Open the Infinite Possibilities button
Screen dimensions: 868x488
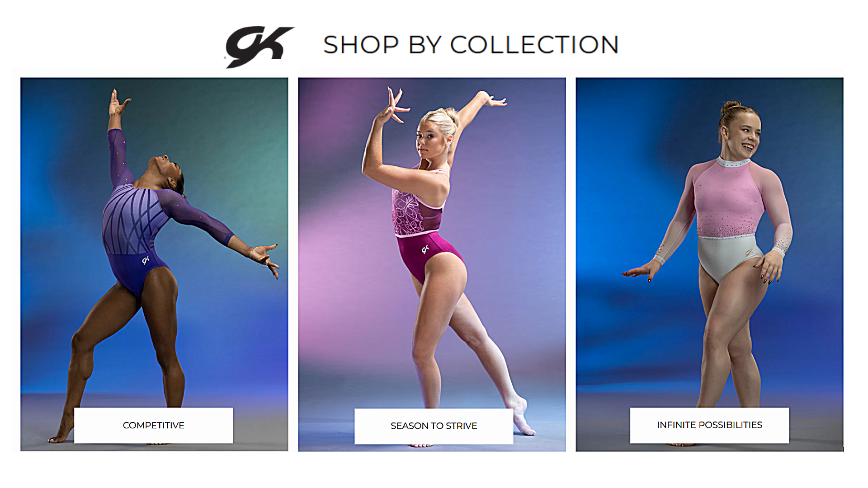[709, 425]
